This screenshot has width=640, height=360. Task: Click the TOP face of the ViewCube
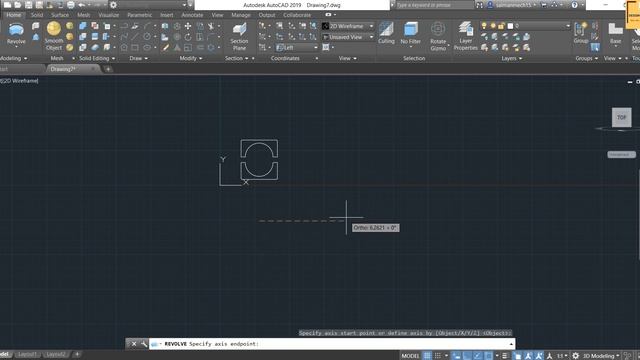click(x=621, y=118)
